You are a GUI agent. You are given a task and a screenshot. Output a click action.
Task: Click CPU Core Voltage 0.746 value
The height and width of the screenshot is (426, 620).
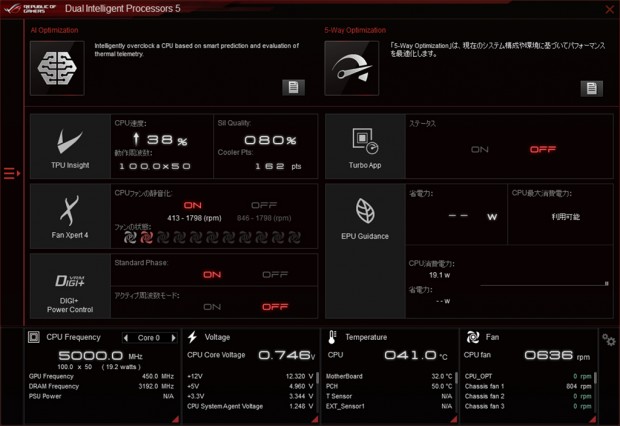[x=287, y=355]
